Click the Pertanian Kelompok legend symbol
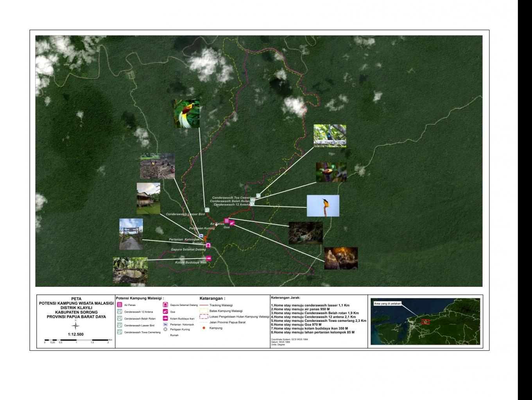Screen dimensions: 532x400 click(165, 324)
